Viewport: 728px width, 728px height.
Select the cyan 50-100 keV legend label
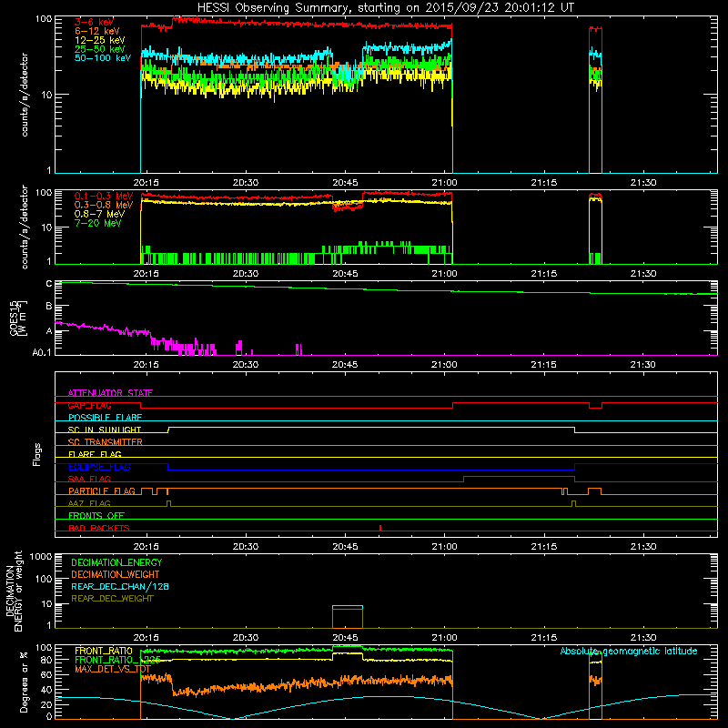point(103,58)
